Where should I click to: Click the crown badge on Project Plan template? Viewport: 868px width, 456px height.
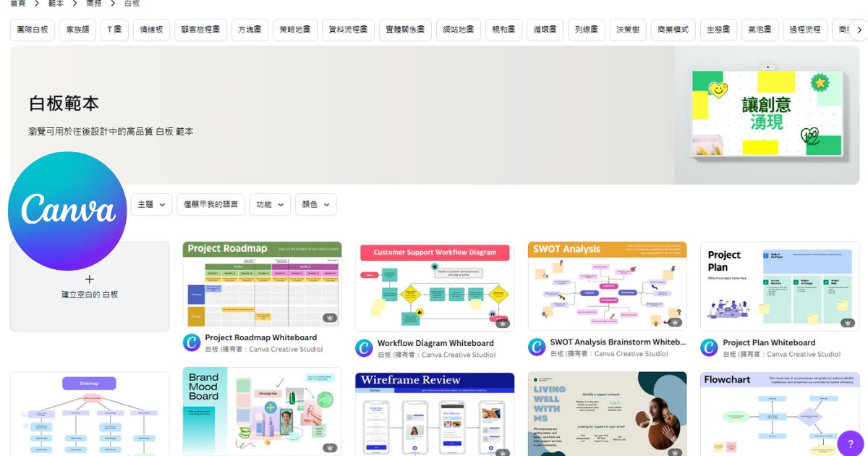pos(848,323)
